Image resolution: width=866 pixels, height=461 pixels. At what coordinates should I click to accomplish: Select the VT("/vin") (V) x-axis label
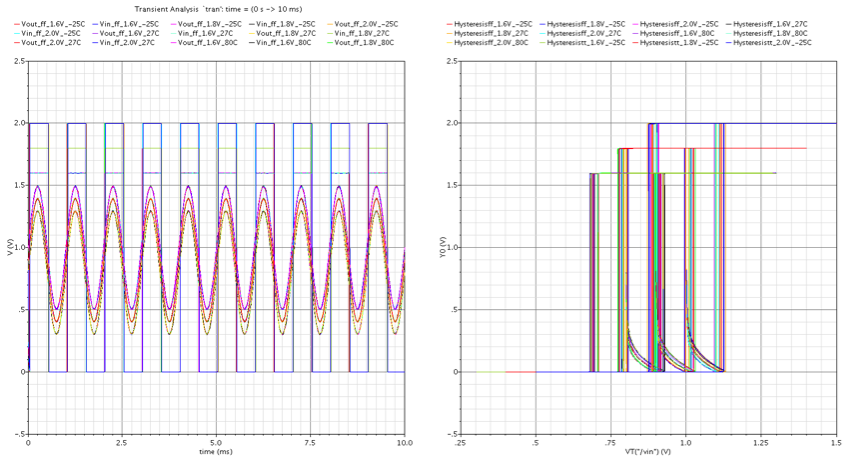(x=648, y=452)
